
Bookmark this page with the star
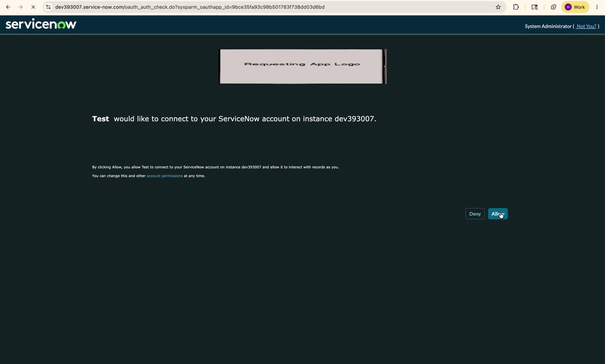(498, 7)
